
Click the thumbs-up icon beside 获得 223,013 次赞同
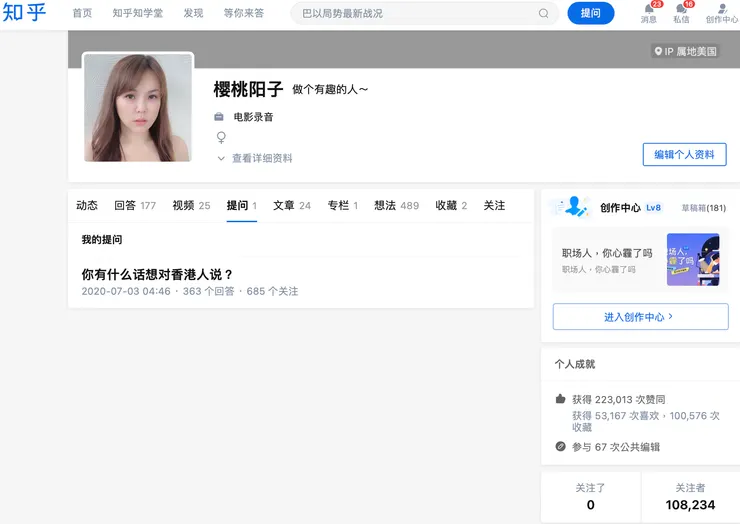coord(560,399)
